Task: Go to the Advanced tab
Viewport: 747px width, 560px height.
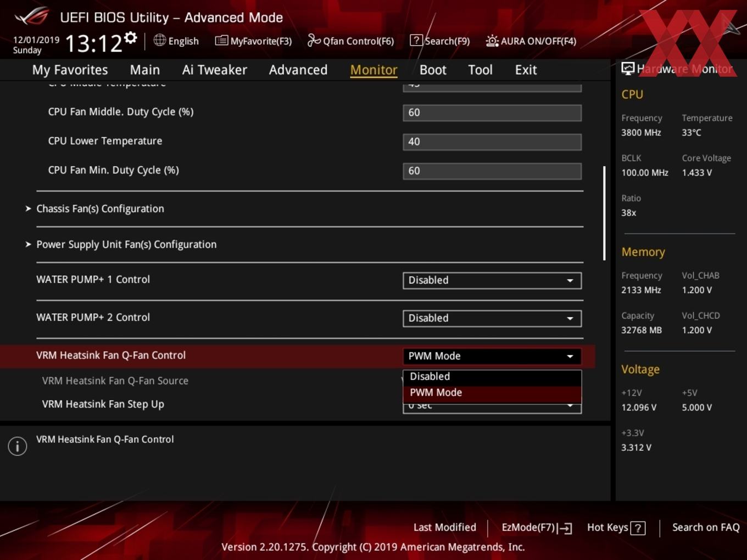Action: click(298, 70)
